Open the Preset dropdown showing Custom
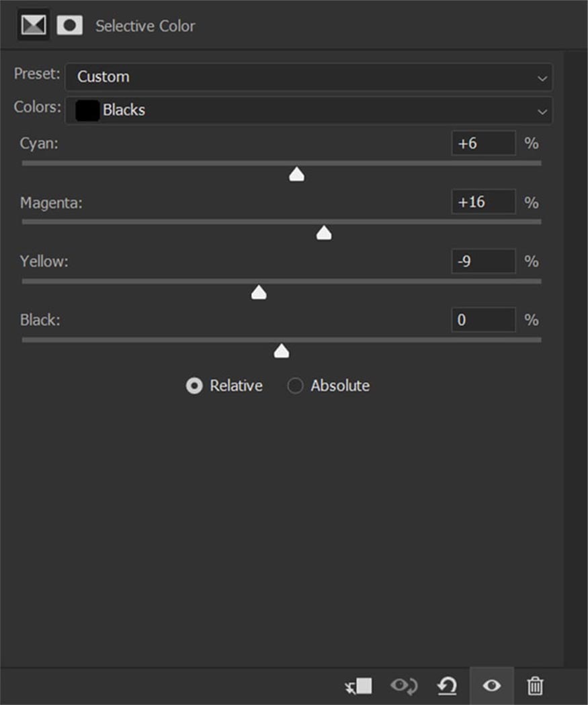The image size is (588, 705). 308,77
